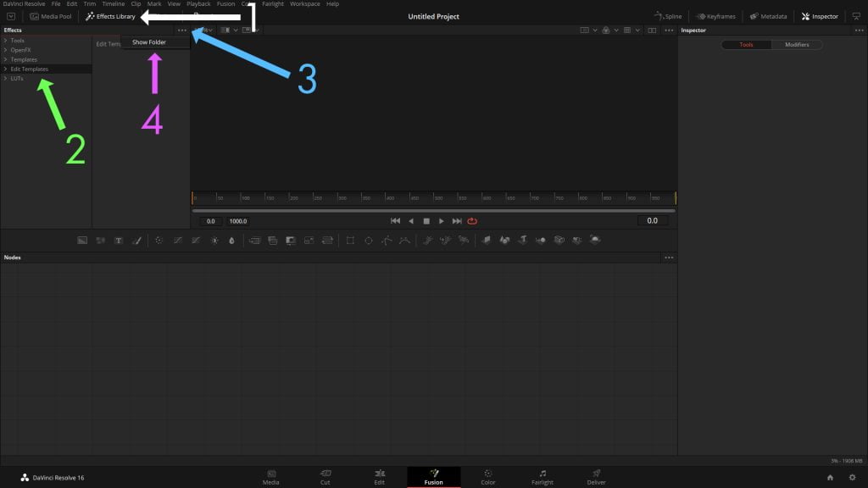
Task: Toggle the Effects Library panel
Action: click(110, 17)
